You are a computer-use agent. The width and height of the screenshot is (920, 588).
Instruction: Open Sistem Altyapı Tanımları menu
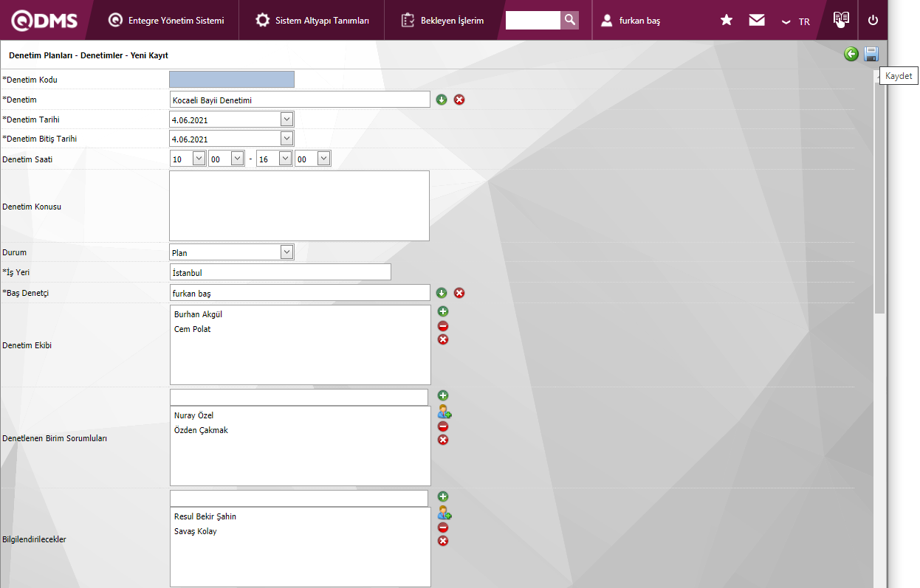(312, 20)
